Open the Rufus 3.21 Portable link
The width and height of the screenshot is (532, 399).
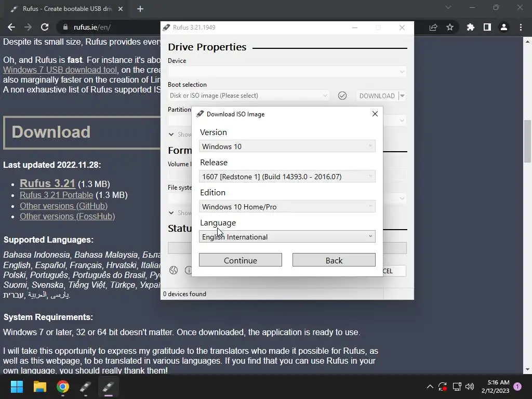[56, 195]
